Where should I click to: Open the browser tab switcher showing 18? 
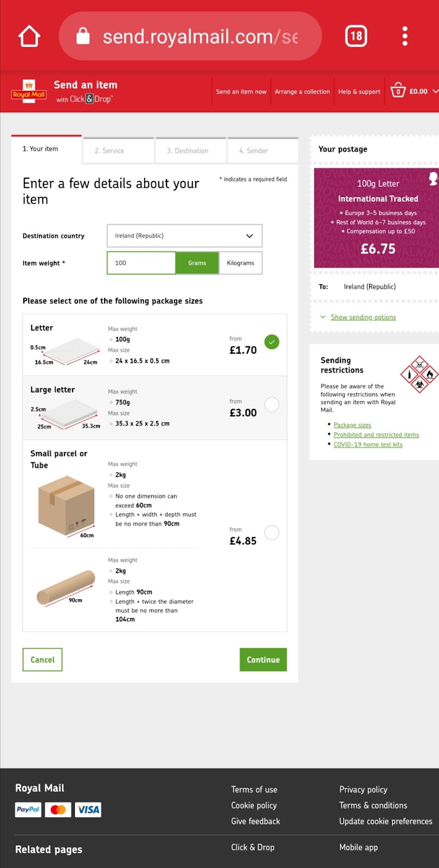[356, 36]
